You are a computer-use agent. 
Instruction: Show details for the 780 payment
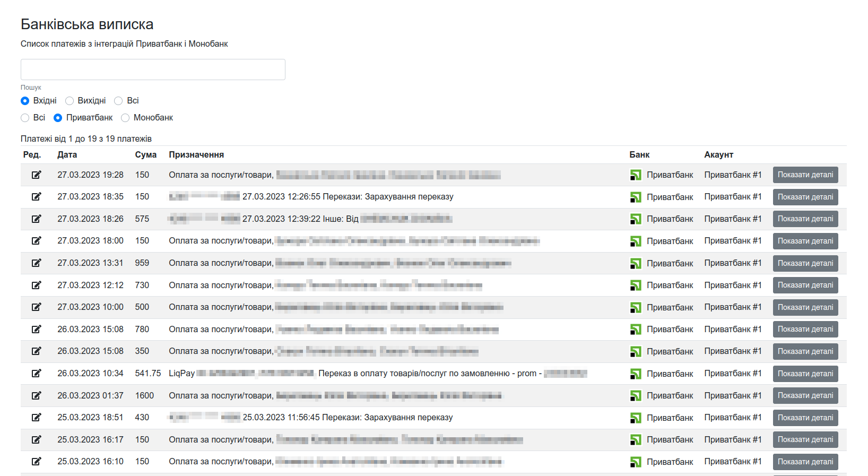click(805, 329)
